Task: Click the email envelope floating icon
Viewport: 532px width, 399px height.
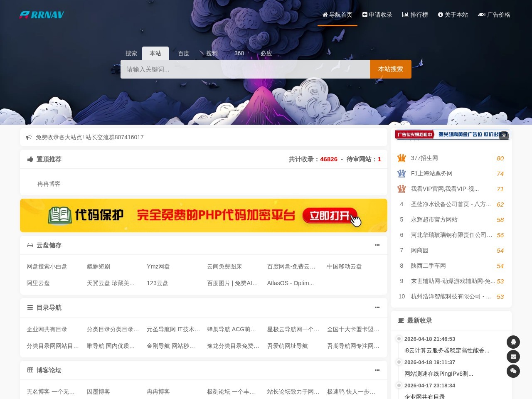Action: 513,357
